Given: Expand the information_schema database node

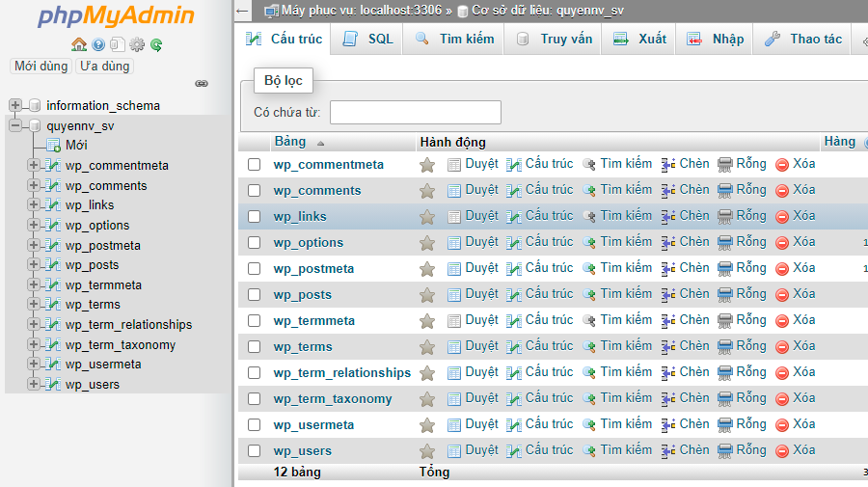Looking at the screenshot, I should [x=15, y=105].
